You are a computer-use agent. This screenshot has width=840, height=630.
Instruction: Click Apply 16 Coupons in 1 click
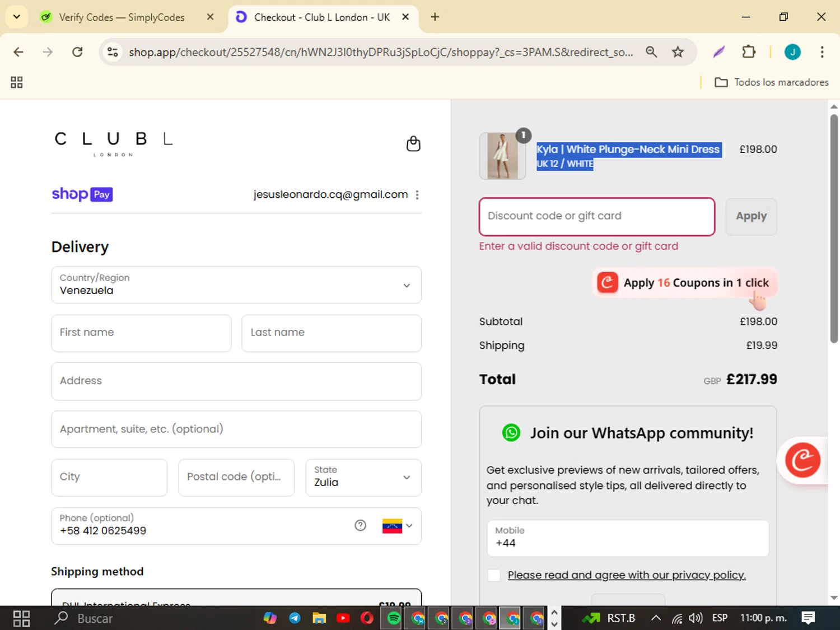point(685,283)
